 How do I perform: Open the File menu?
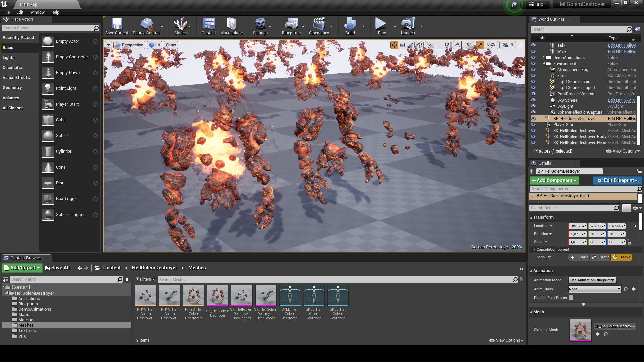click(x=6, y=12)
